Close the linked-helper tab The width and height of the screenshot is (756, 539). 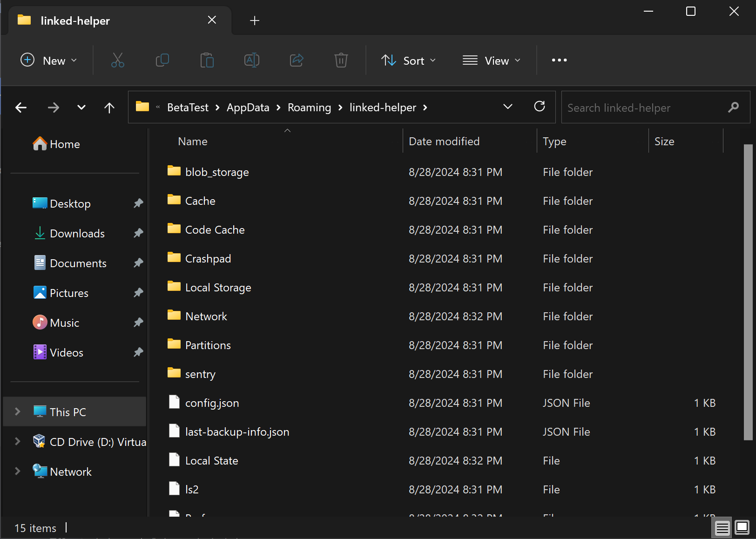pyautogui.click(x=212, y=20)
